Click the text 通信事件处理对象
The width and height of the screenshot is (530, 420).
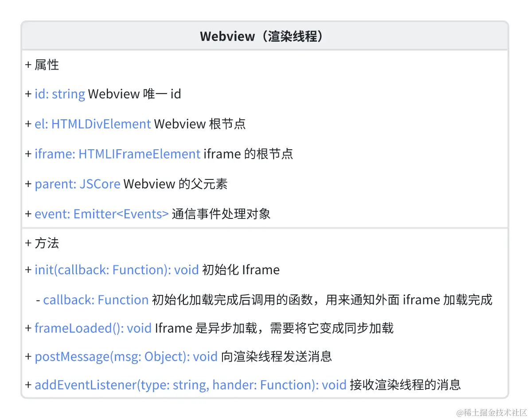(x=221, y=214)
